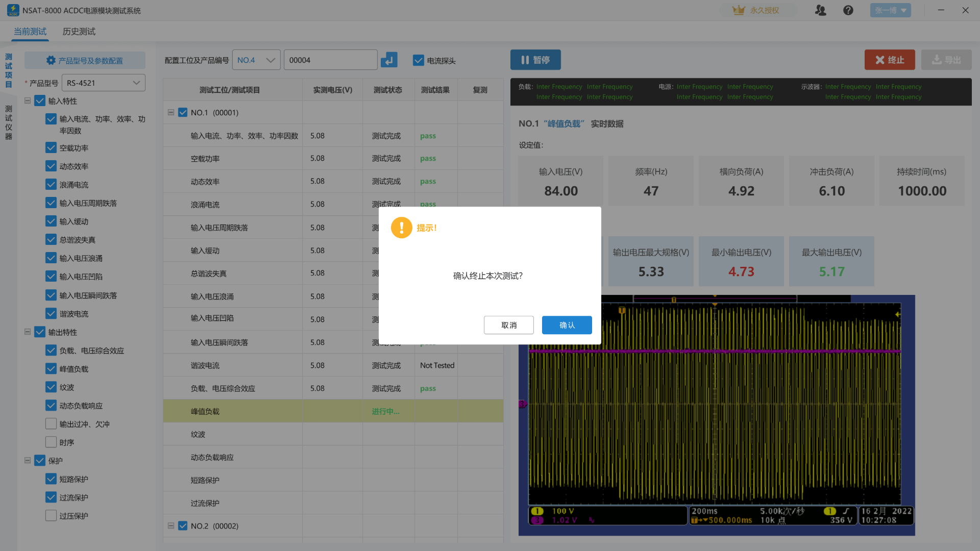Click 确认 to confirm stopping test
This screenshot has height=551, width=980.
click(x=567, y=325)
